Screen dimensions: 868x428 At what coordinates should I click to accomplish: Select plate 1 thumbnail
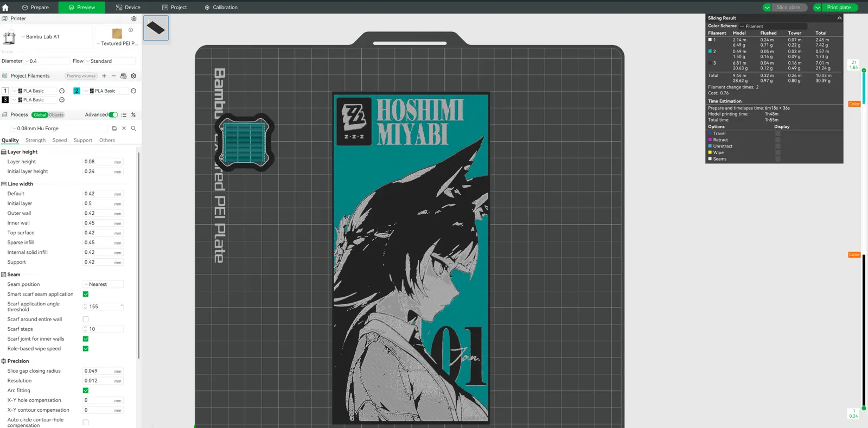click(x=156, y=28)
